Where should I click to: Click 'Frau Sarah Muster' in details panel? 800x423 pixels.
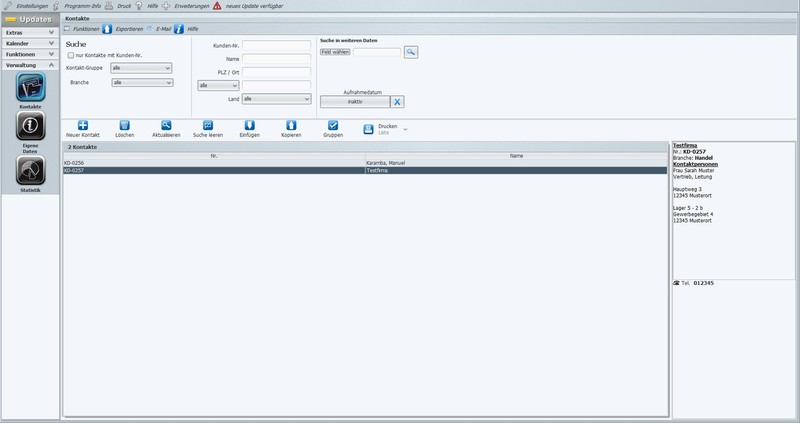[x=693, y=170]
